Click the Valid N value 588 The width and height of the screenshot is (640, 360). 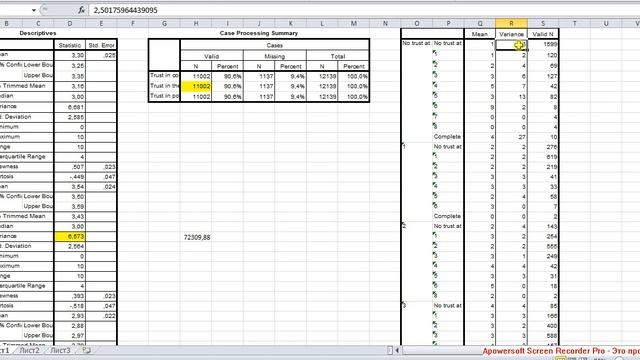tap(543, 336)
